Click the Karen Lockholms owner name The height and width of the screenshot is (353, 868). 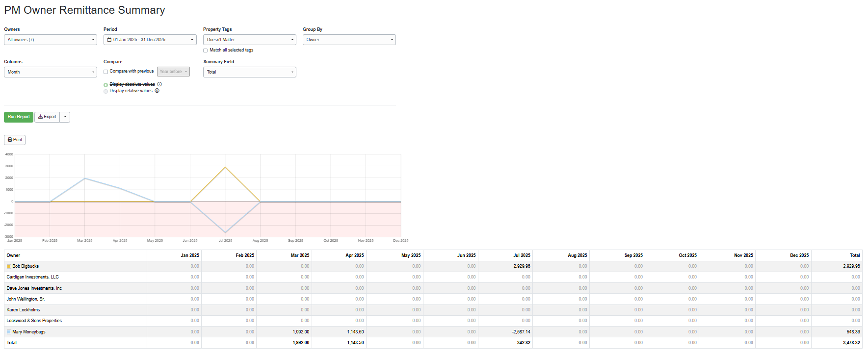[x=23, y=310]
